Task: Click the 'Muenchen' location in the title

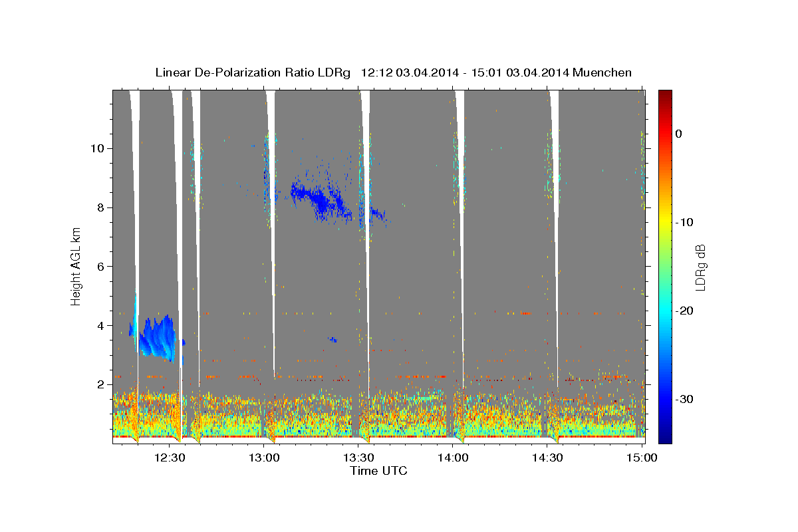Action: (604, 72)
